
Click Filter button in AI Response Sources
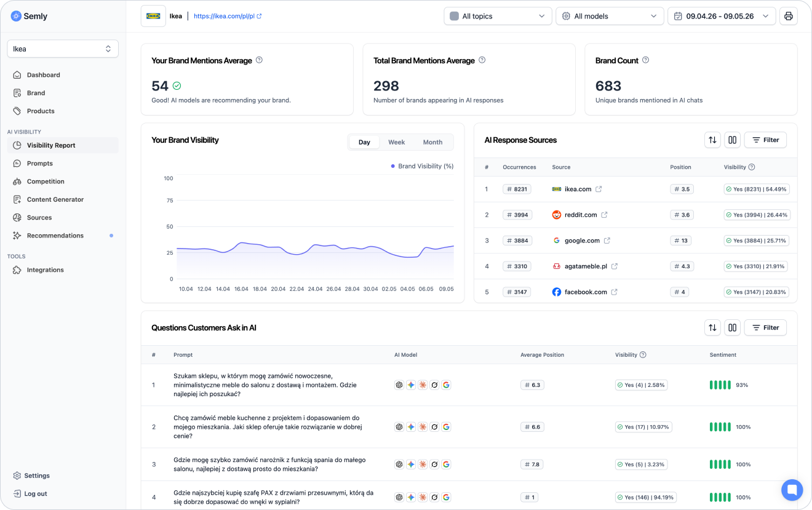coord(765,140)
